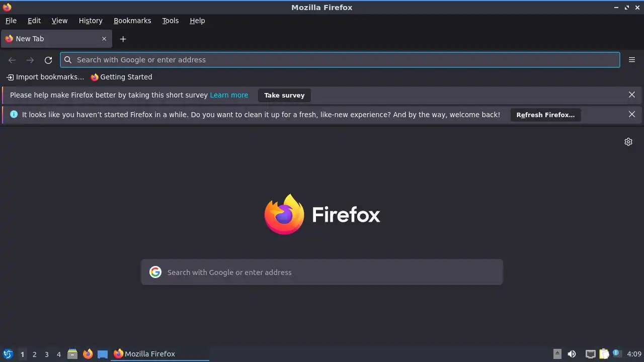Close the New Tab tab
644x362 pixels.
[104, 39]
